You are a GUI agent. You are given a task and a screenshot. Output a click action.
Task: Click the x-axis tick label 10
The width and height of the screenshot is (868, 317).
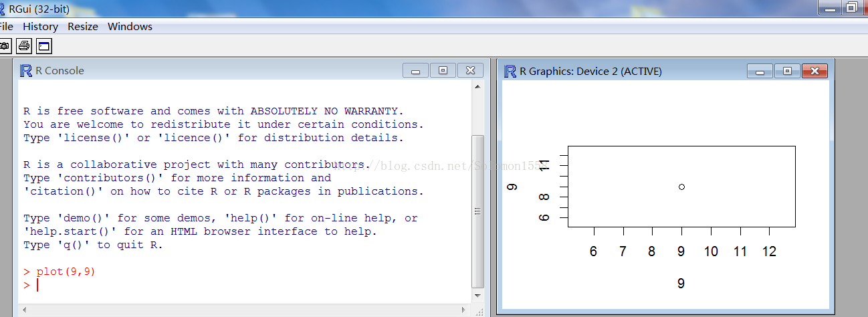click(x=711, y=251)
